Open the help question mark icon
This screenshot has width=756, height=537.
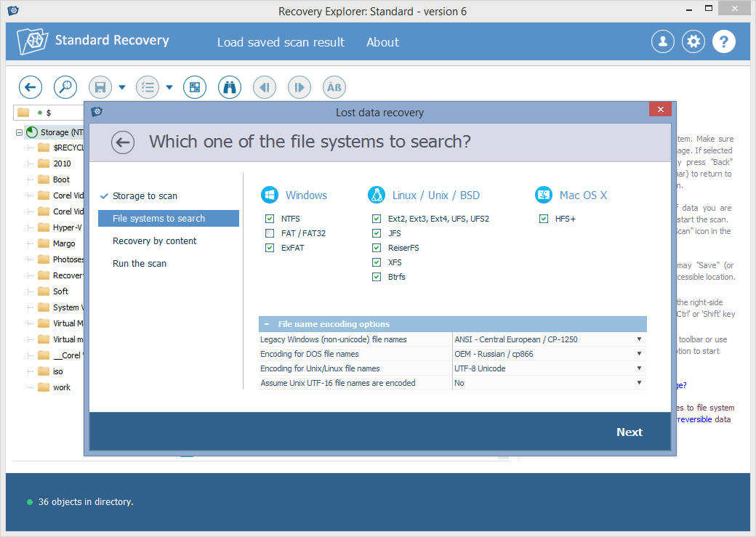(x=724, y=42)
